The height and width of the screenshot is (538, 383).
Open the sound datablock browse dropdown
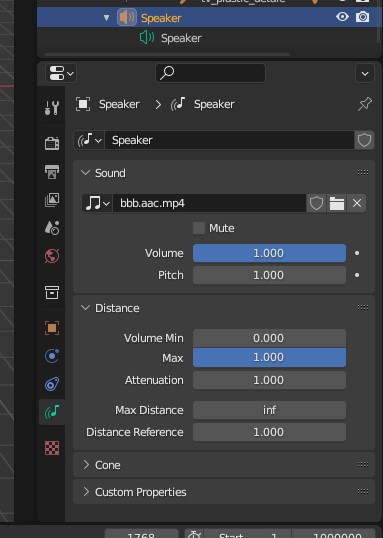[97, 203]
